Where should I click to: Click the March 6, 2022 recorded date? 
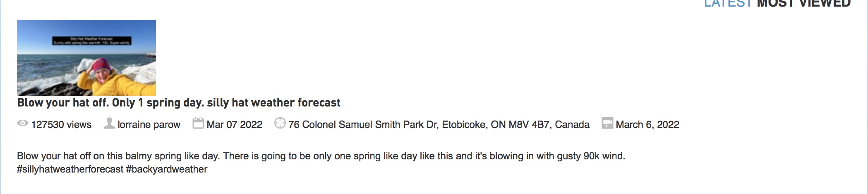(x=647, y=125)
